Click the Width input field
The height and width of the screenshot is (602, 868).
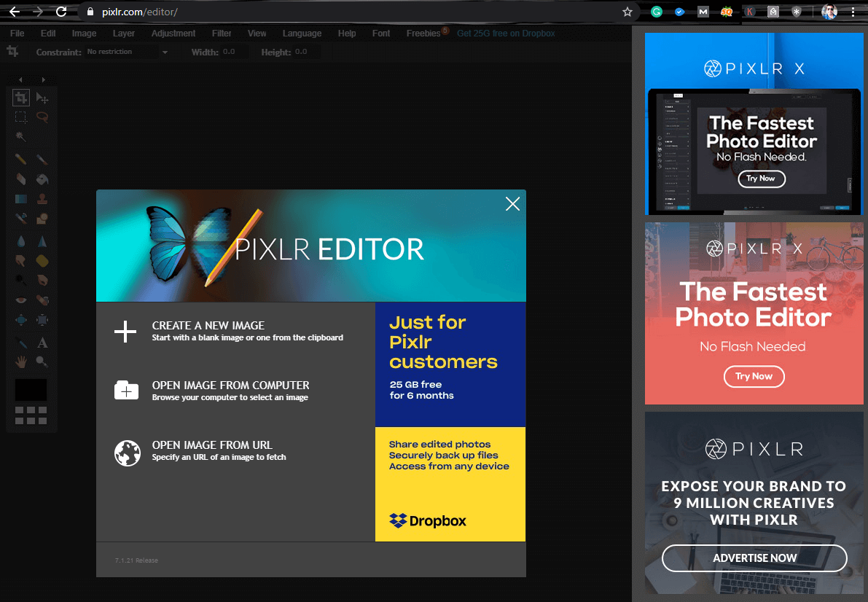235,52
